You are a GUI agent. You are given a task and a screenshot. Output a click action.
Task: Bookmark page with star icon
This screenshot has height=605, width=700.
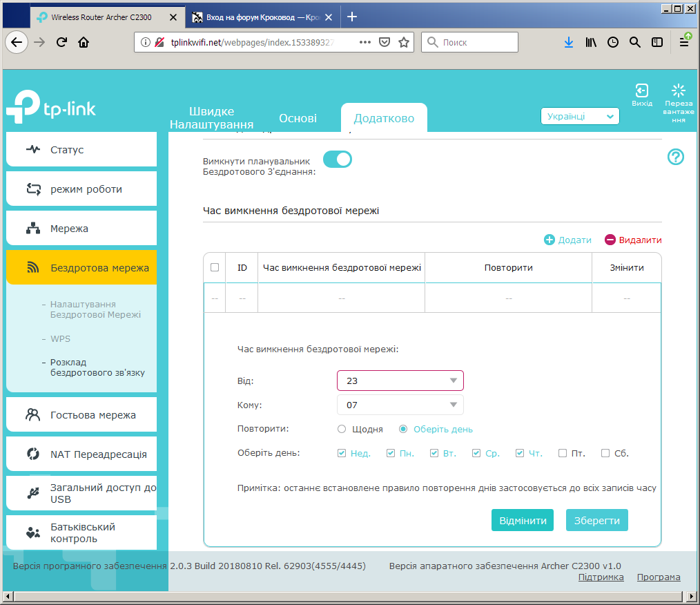pos(404,42)
